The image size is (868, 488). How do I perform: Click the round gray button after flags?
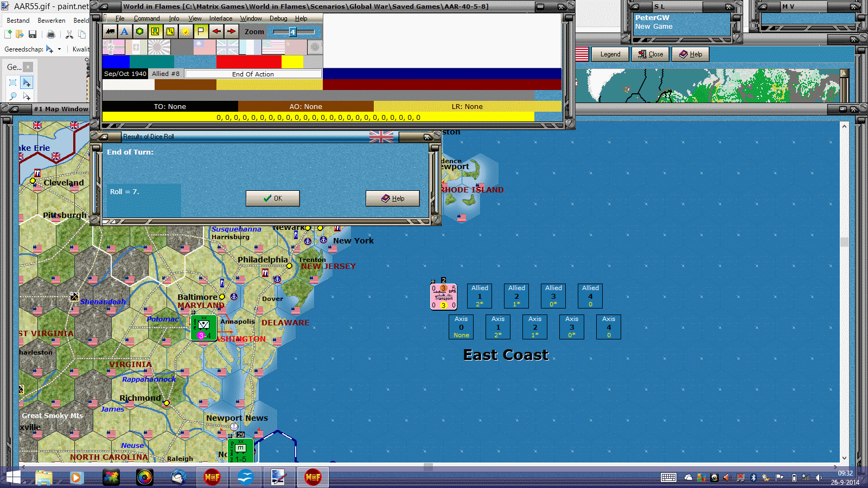click(315, 47)
